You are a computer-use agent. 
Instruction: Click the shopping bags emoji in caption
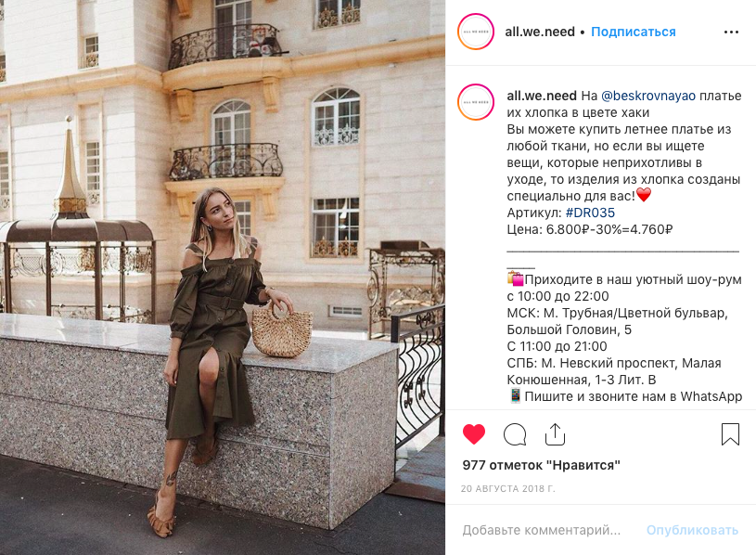[x=515, y=278]
